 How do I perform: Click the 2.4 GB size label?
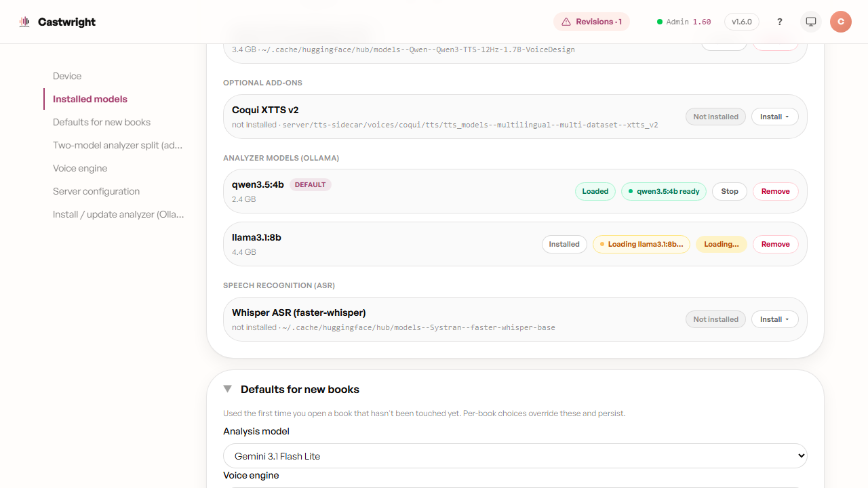click(x=244, y=199)
